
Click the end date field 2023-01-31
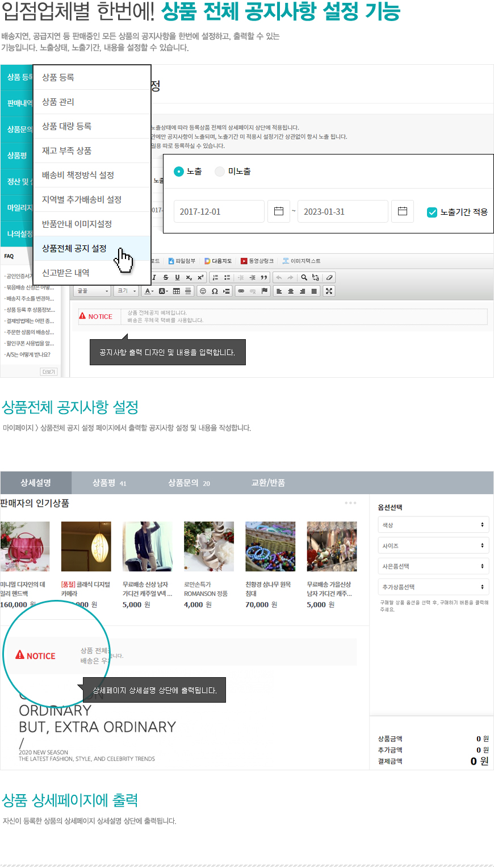point(343,211)
